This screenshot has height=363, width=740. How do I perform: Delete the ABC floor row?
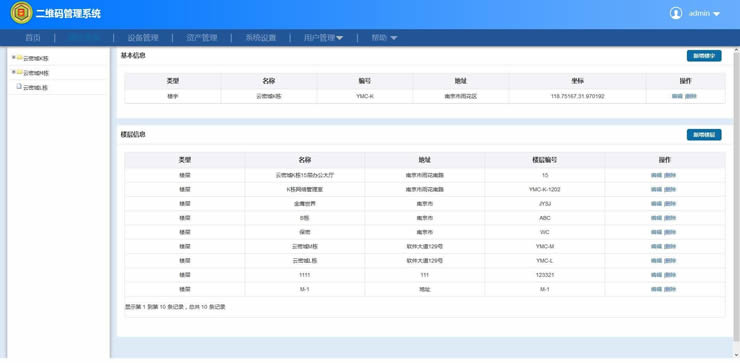[670, 218]
